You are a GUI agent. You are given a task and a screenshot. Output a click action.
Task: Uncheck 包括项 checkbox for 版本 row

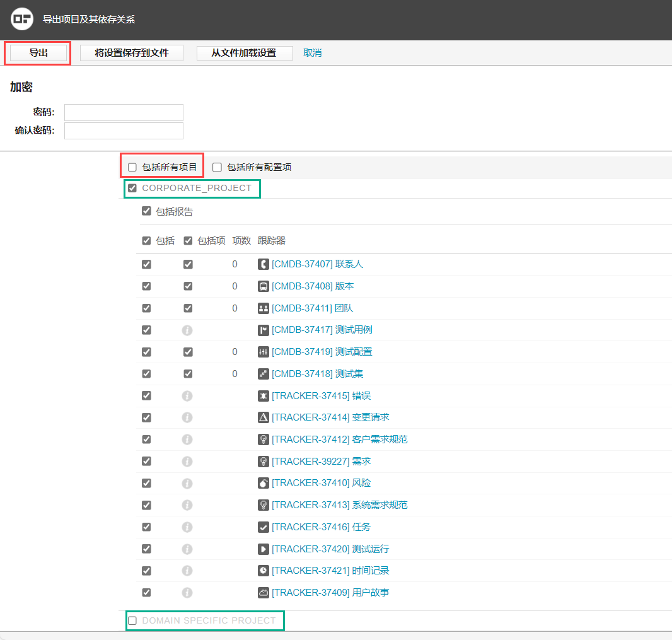(x=188, y=286)
